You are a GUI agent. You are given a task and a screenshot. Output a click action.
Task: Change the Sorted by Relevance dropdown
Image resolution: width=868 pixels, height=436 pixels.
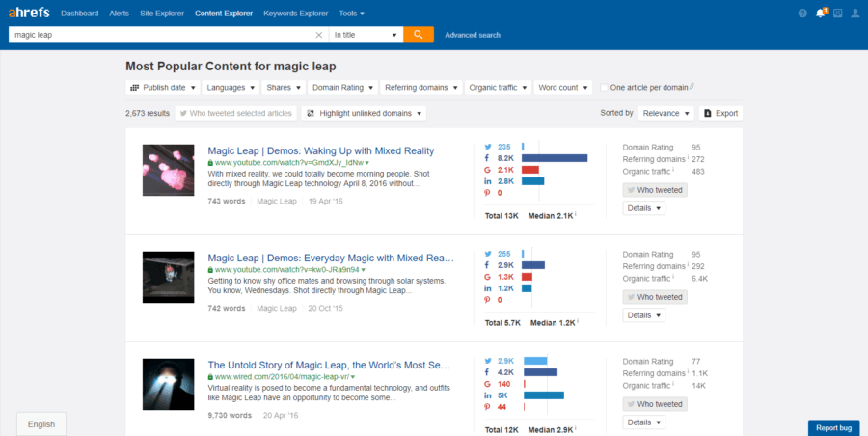[x=665, y=113]
